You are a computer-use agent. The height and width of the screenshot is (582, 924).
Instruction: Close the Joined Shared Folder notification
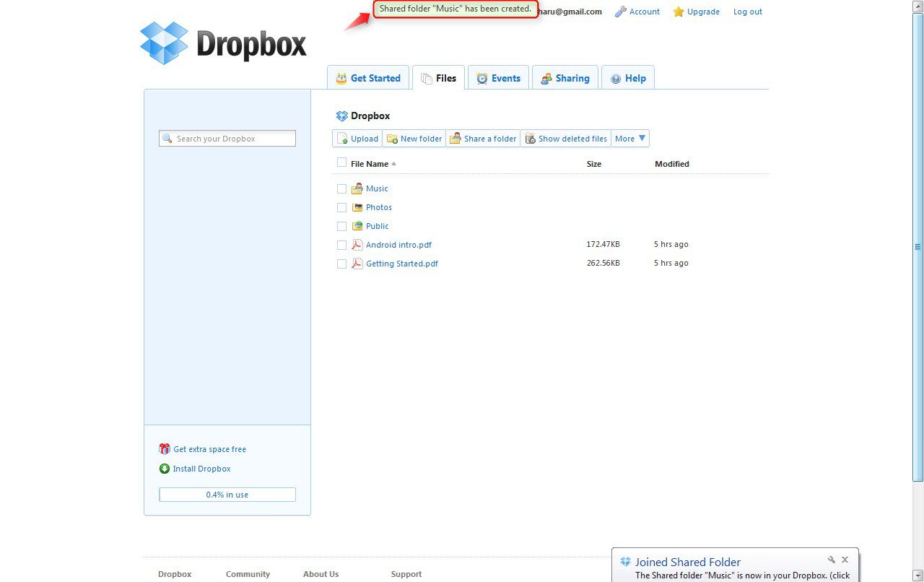click(x=845, y=560)
